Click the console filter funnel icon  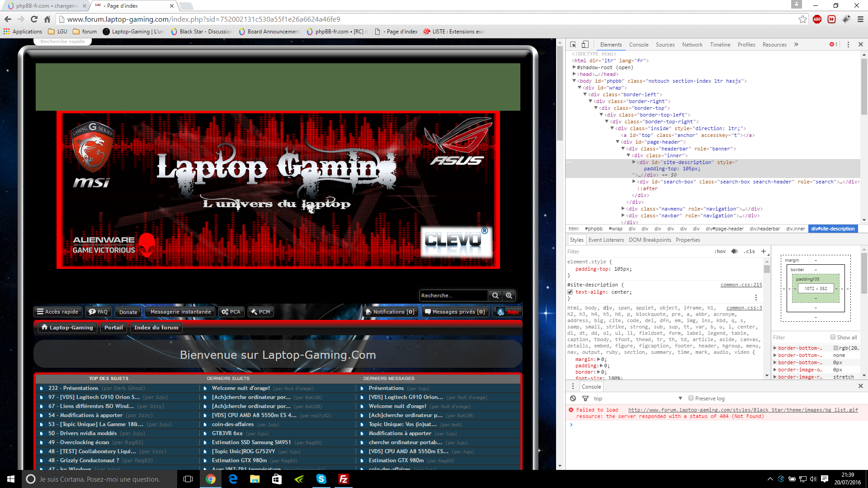[585, 398]
